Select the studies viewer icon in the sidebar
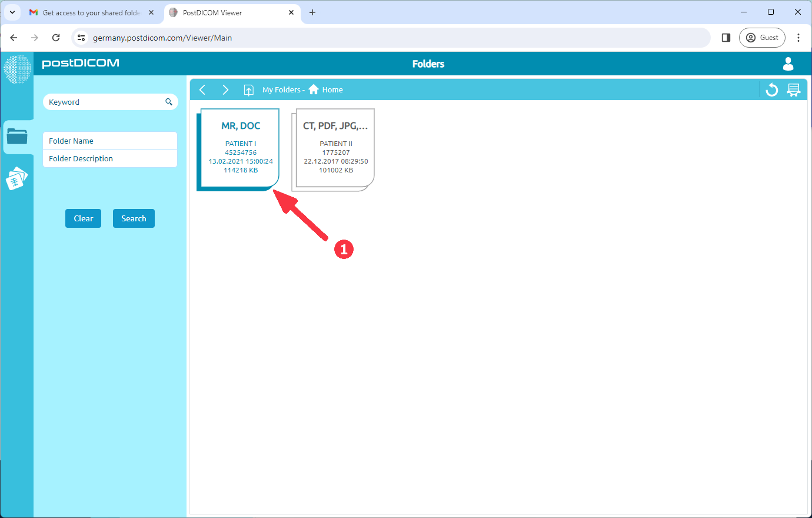Image resolution: width=812 pixels, height=518 pixels. click(18, 178)
